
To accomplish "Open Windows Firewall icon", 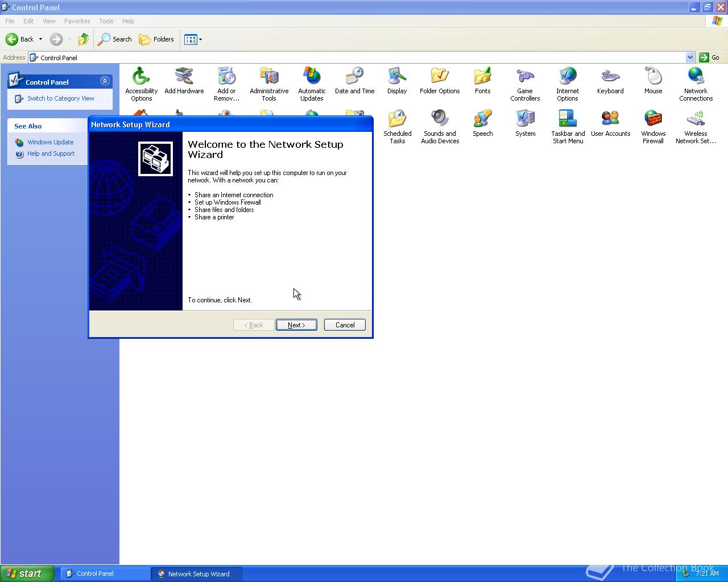I will [x=653, y=127].
